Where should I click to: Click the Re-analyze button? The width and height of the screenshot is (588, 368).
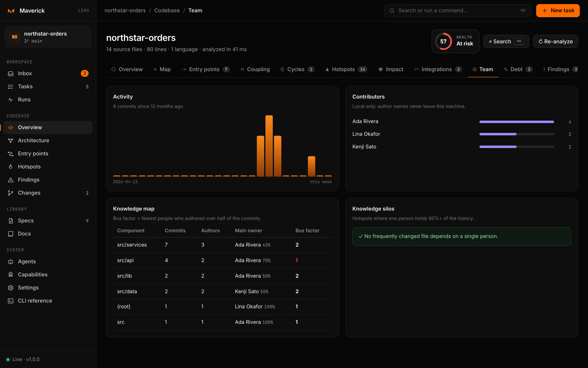[556, 42]
